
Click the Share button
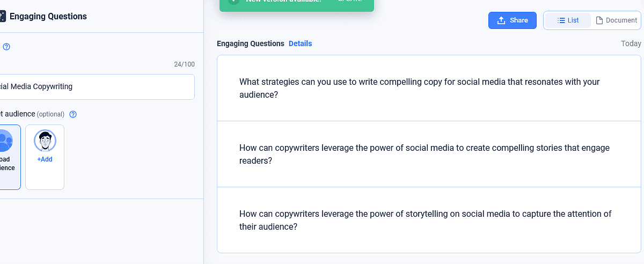[512, 20]
